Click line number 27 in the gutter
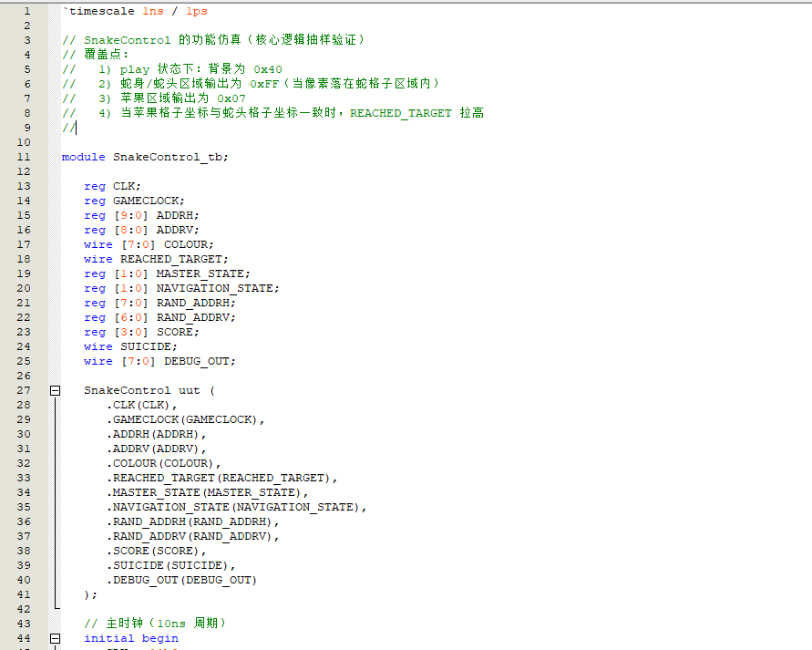This screenshot has height=650, width=812. [24, 390]
